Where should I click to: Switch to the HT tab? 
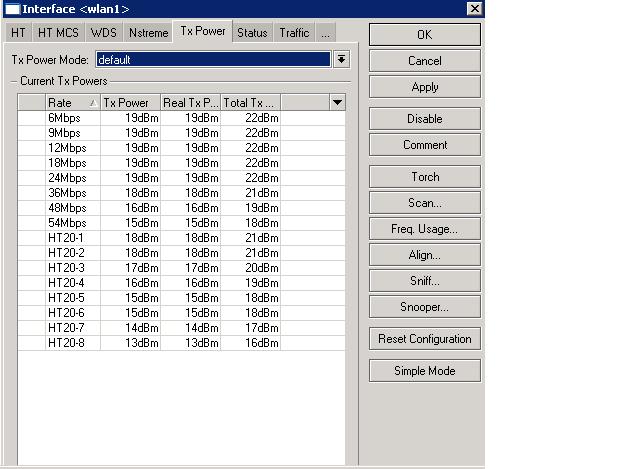(x=18, y=33)
